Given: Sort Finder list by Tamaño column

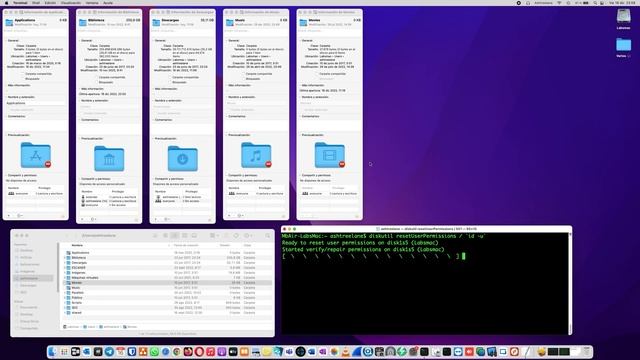Looking at the screenshot, I should click(225, 245).
